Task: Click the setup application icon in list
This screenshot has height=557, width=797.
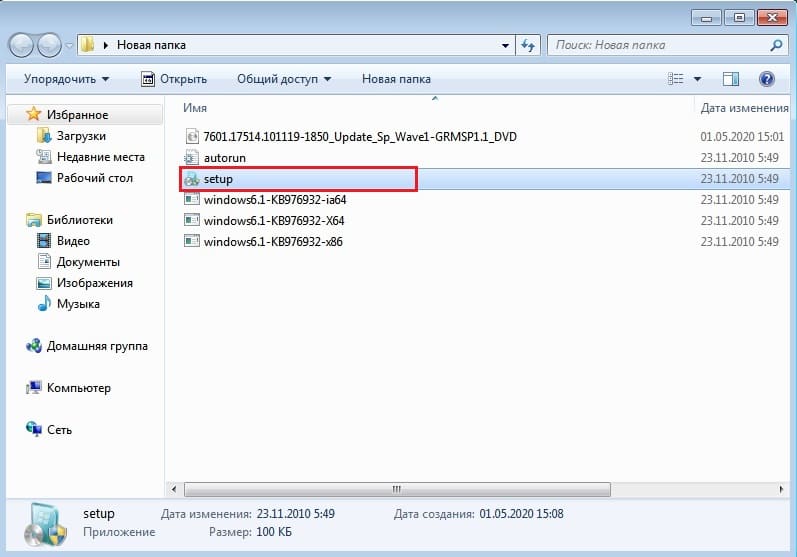Action: [192, 179]
